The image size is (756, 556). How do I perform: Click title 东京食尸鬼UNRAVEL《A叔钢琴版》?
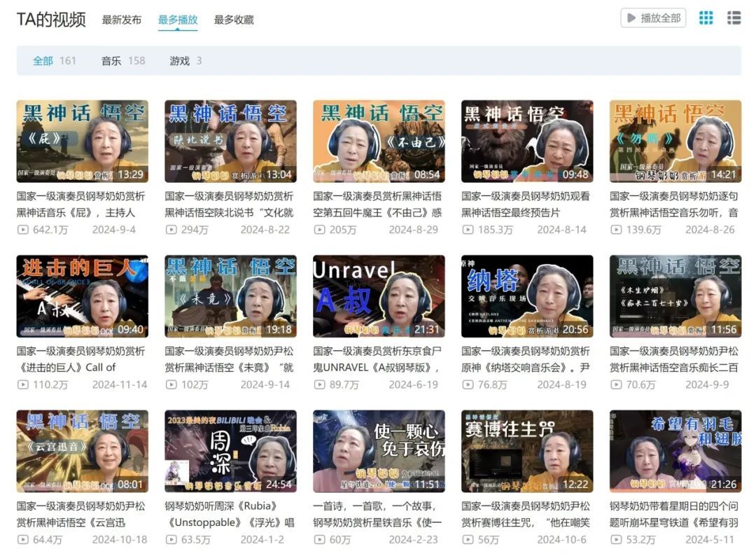[x=377, y=359]
